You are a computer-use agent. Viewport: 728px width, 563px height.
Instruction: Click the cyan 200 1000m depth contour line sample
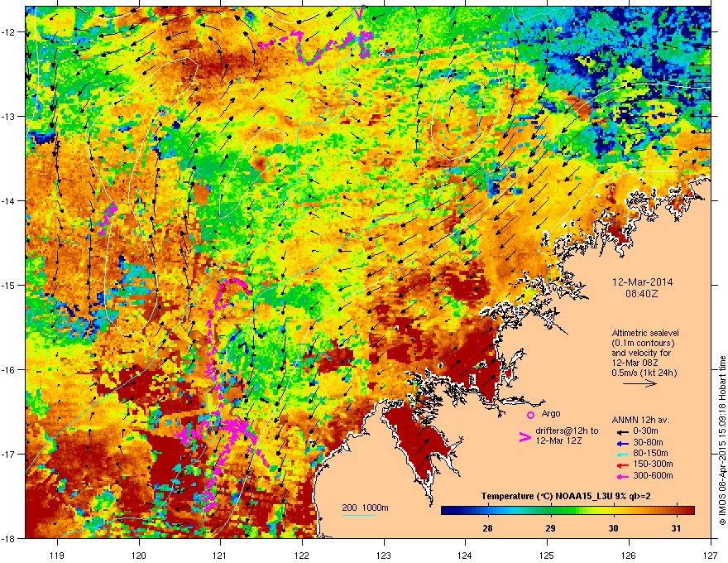point(359,515)
